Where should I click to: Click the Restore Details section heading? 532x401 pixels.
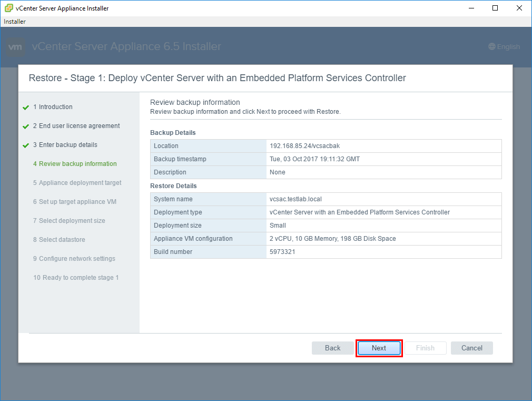(173, 186)
